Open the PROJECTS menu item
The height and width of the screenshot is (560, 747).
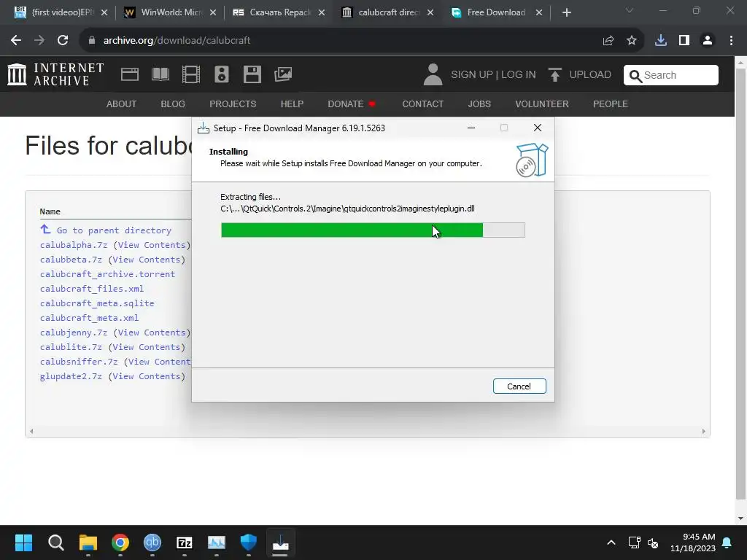coord(233,104)
